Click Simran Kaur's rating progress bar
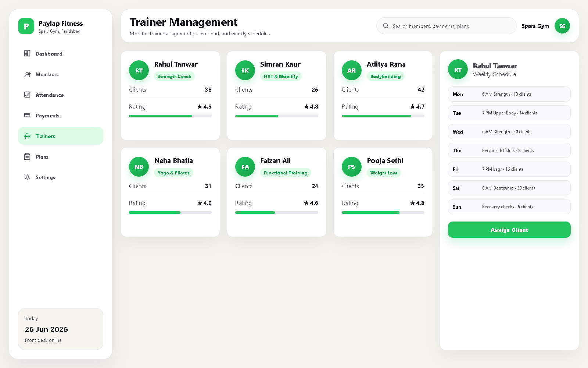The image size is (588, 368). [277, 116]
